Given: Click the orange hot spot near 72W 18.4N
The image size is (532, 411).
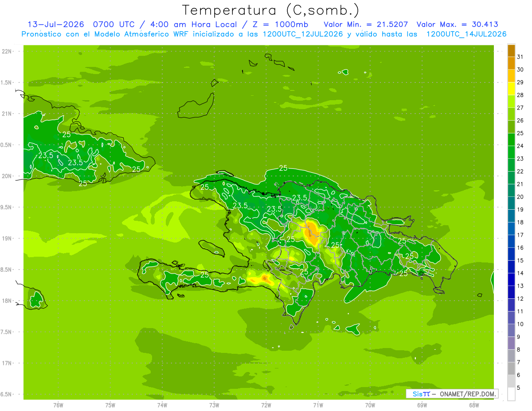Looking at the screenshot, I should (x=264, y=278).
